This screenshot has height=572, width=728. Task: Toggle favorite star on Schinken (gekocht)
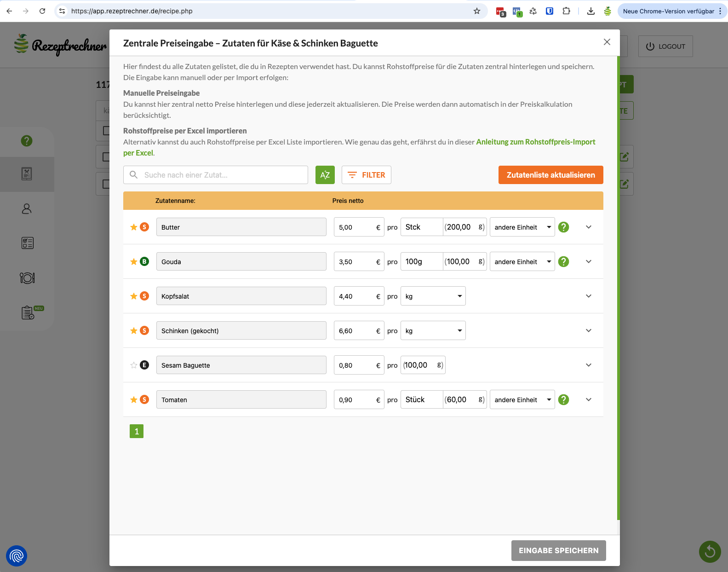[134, 331]
